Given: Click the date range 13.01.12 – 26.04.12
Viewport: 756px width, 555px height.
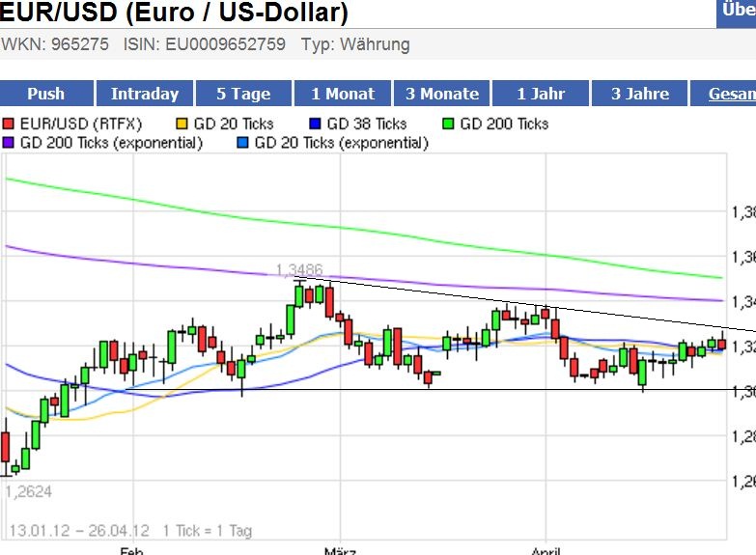Looking at the screenshot, I should click(x=79, y=531).
